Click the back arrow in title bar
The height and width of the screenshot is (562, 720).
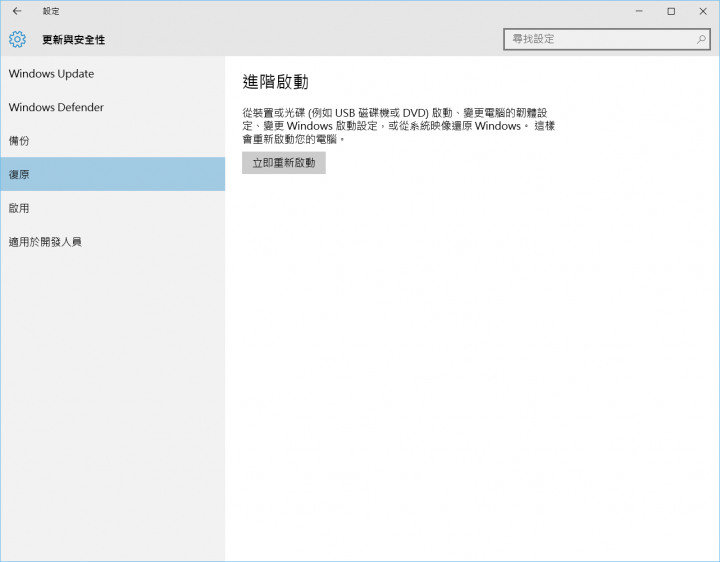tap(17, 11)
